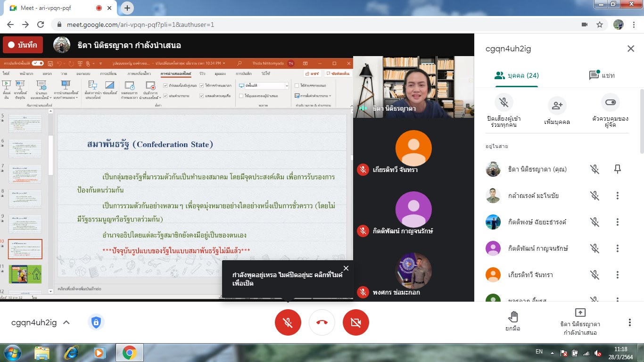
Task: Click the red recording button
Action: click(23, 45)
